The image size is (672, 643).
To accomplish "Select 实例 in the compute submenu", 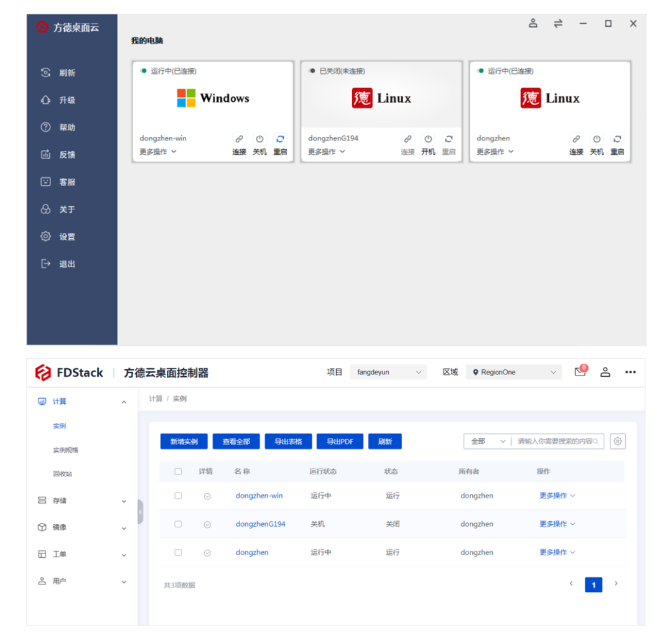I will [60, 426].
